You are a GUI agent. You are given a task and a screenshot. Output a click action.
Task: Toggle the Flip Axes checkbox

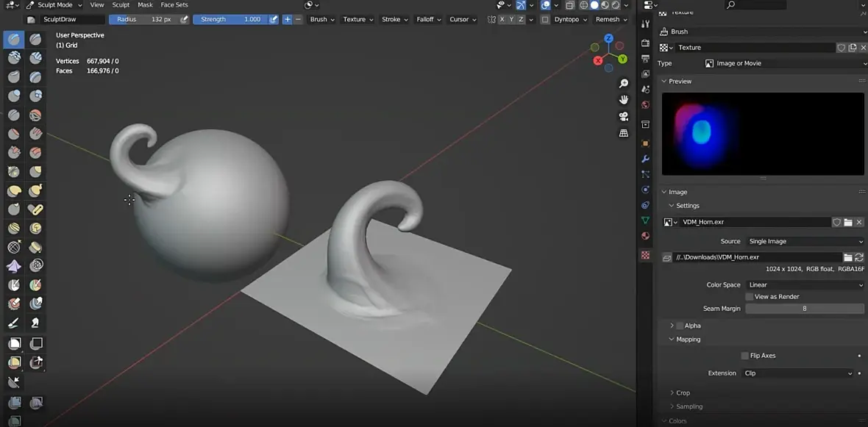[744, 356]
